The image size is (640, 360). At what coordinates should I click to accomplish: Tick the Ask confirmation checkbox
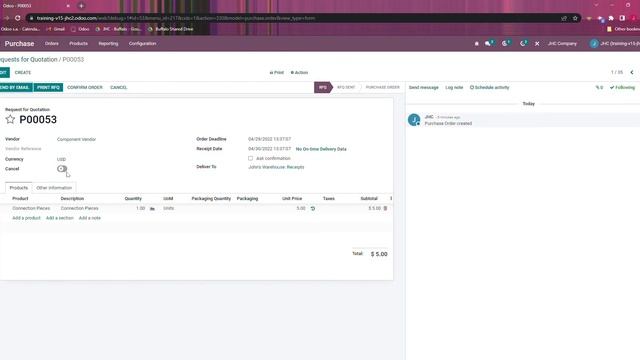click(250, 158)
